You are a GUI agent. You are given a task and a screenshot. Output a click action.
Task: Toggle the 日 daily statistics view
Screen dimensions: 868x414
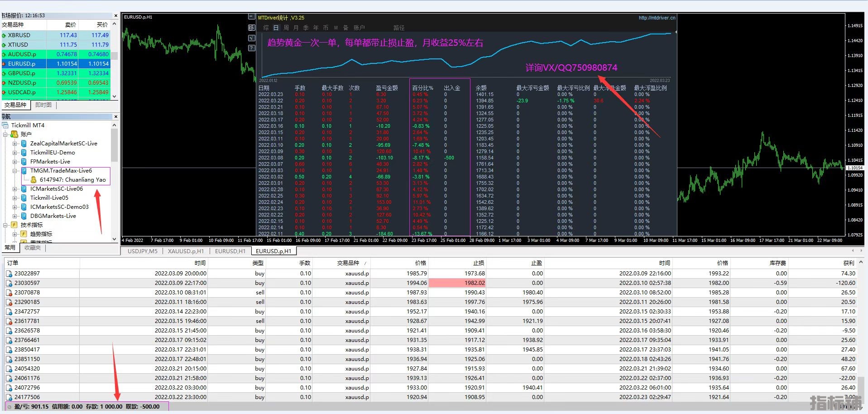(276, 28)
